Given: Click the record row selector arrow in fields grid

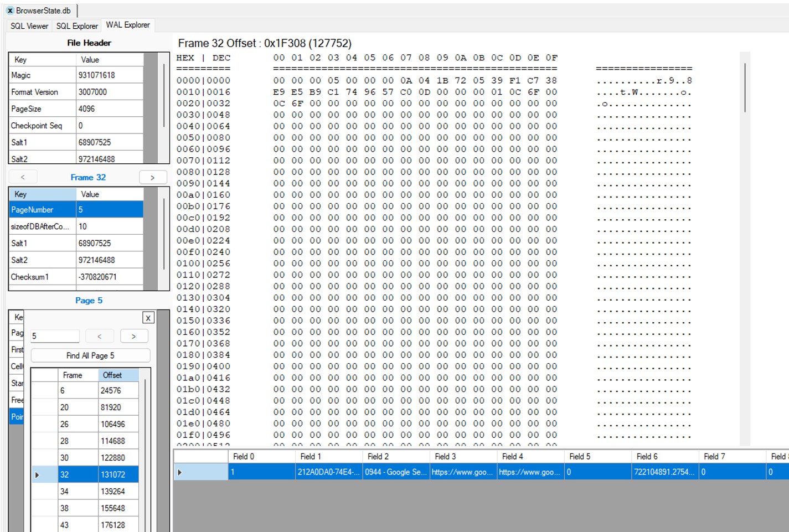Looking at the screenshot, I should 179,472.
